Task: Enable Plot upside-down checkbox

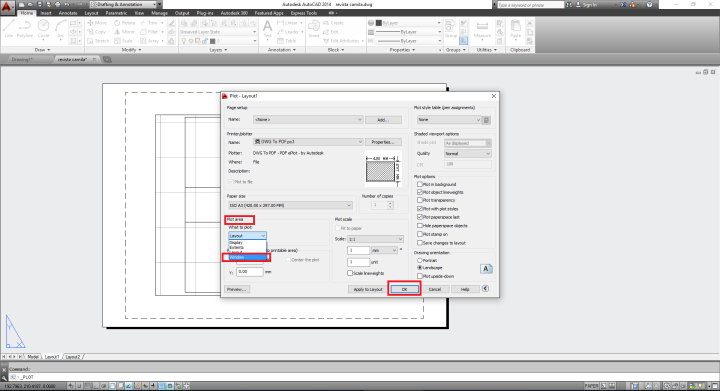Action: 420,276
